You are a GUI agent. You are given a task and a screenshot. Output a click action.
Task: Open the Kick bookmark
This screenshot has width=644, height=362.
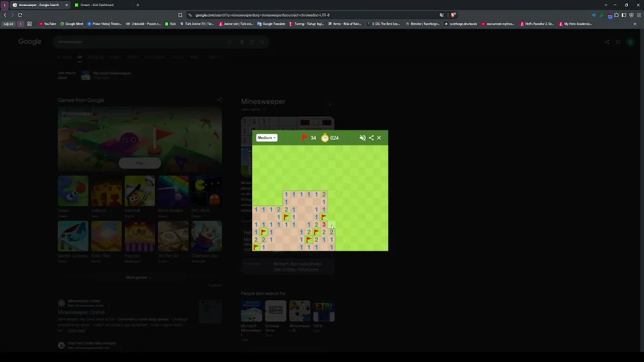[171, 24]
